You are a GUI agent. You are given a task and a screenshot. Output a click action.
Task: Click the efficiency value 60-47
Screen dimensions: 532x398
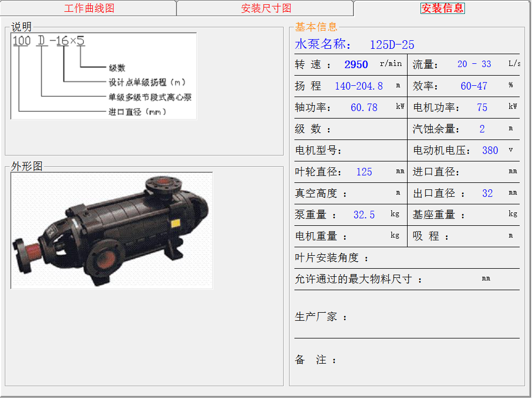coord(474,86)
